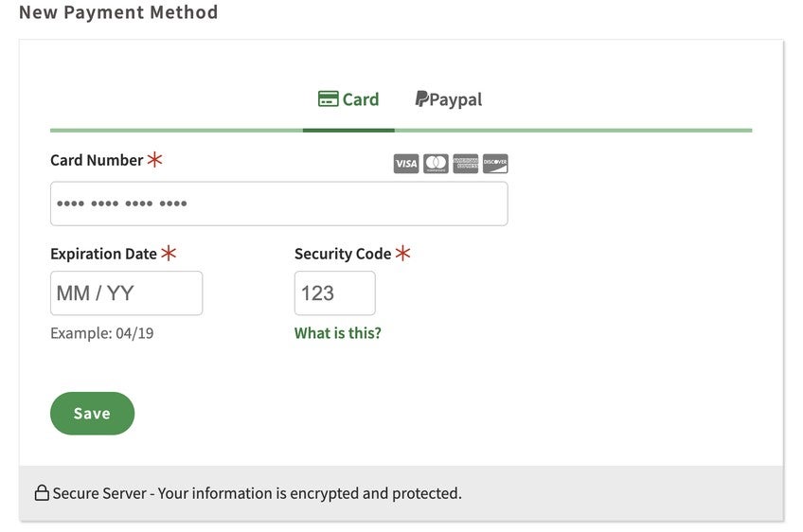Focus the MM / YY expiration field
Image resolution: width=803 pixels, height=532 pixels.
[x=126, y=293]
